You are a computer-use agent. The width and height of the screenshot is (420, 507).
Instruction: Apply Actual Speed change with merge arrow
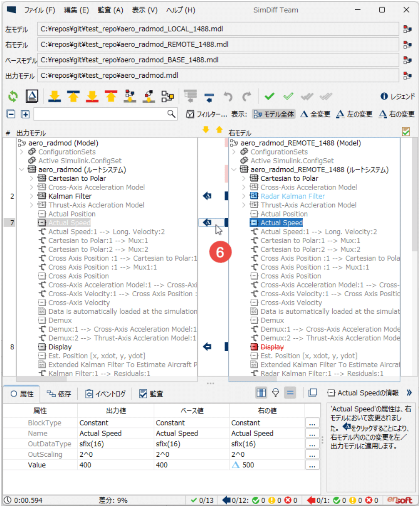pyautogui.click(x=208, y=222)
